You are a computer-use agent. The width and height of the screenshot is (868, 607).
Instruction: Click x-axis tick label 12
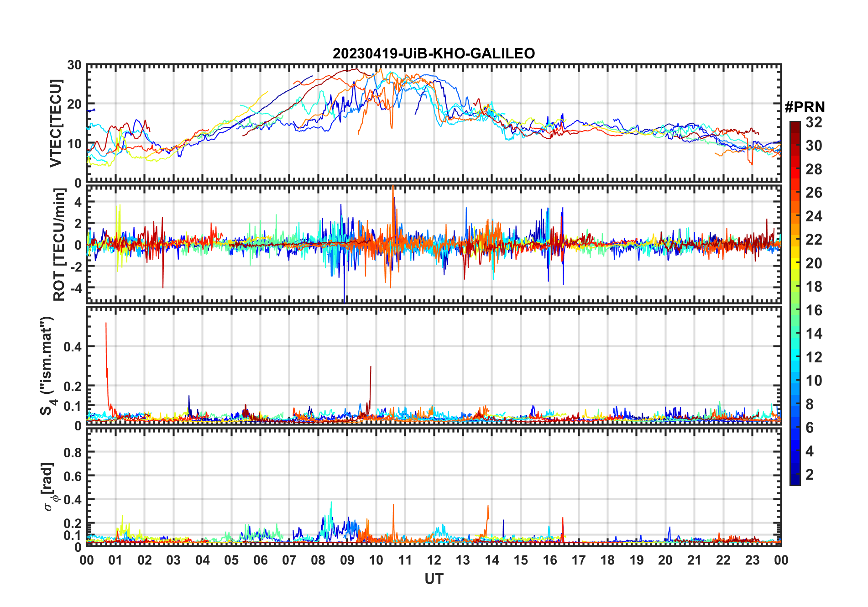434,560
